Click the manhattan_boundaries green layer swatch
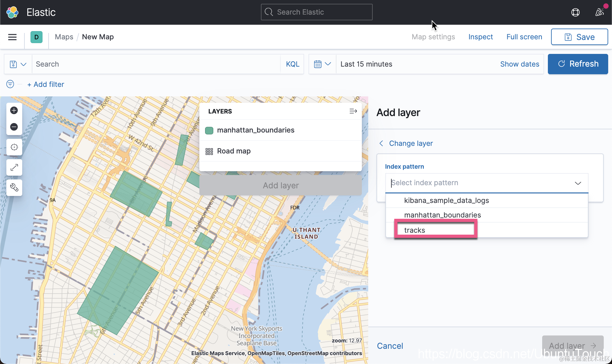 coord(209,130)
